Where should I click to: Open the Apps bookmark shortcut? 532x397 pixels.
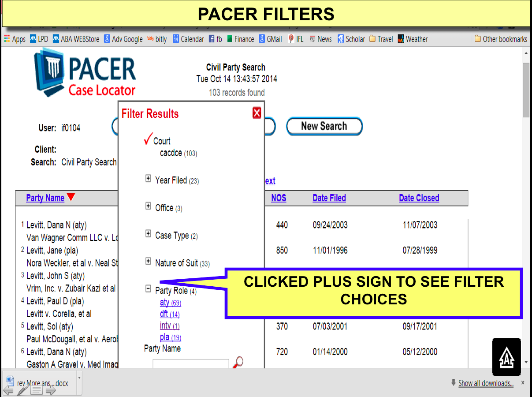[x=15, y=39]
